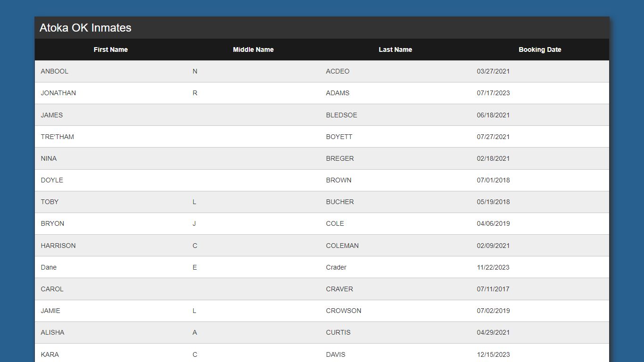Click middle initial J in BRYON row

(194, 223)
